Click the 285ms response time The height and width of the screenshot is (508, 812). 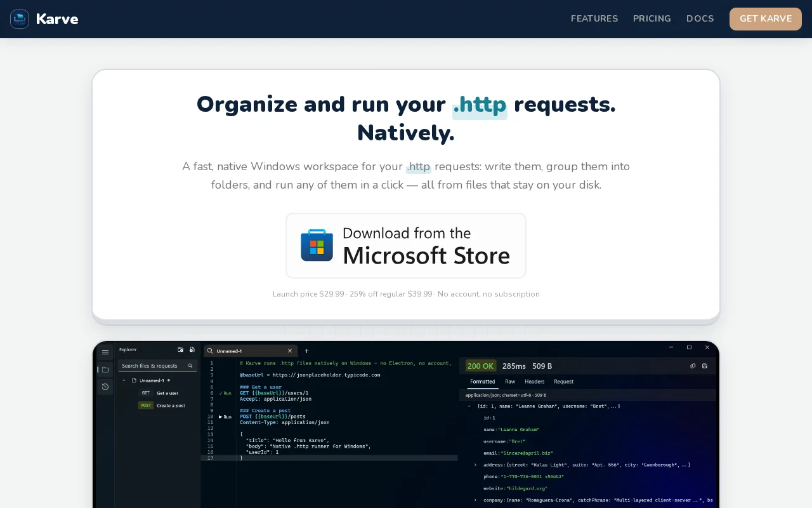point(514,366)
